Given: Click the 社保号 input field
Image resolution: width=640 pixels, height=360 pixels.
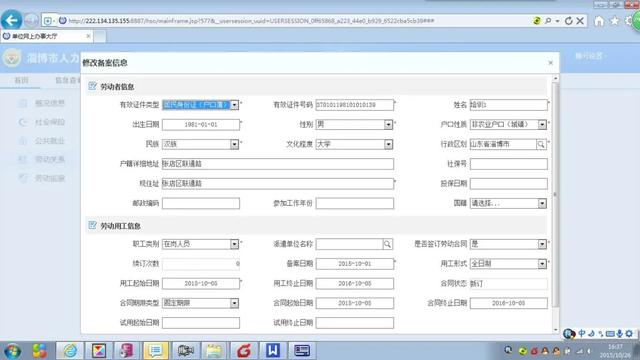Looking at the screenshot, I should pos(509,164).
